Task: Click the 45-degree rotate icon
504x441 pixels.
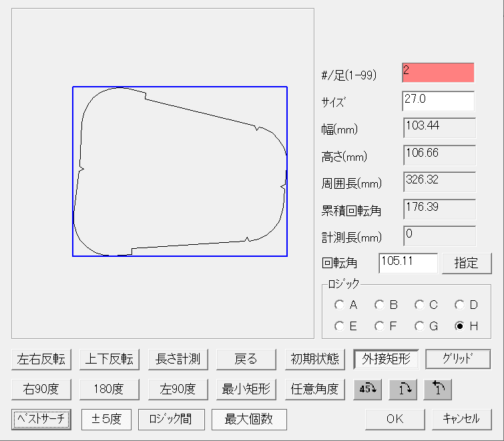Action: pos(367,389)
